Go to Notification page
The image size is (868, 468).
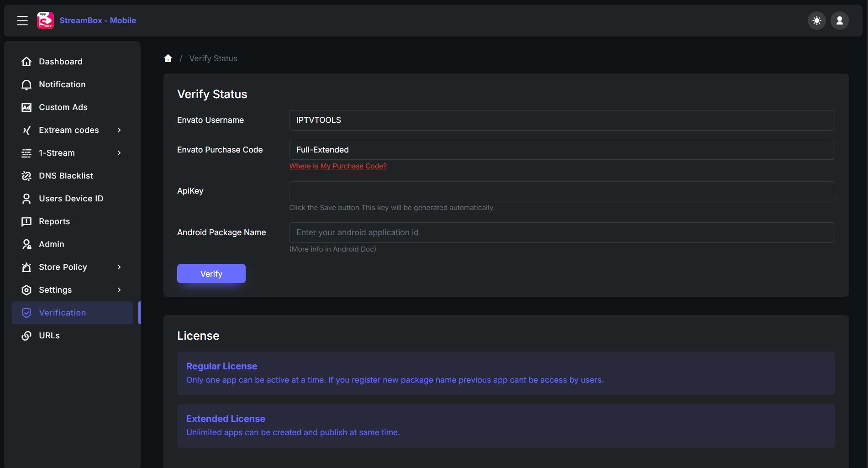pos(72,84)
